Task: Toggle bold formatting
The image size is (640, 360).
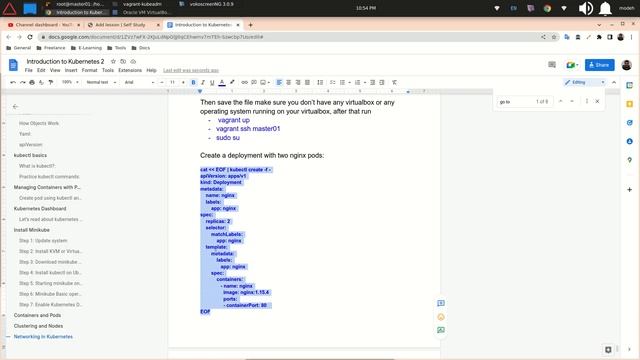Action: coord(193,82)
